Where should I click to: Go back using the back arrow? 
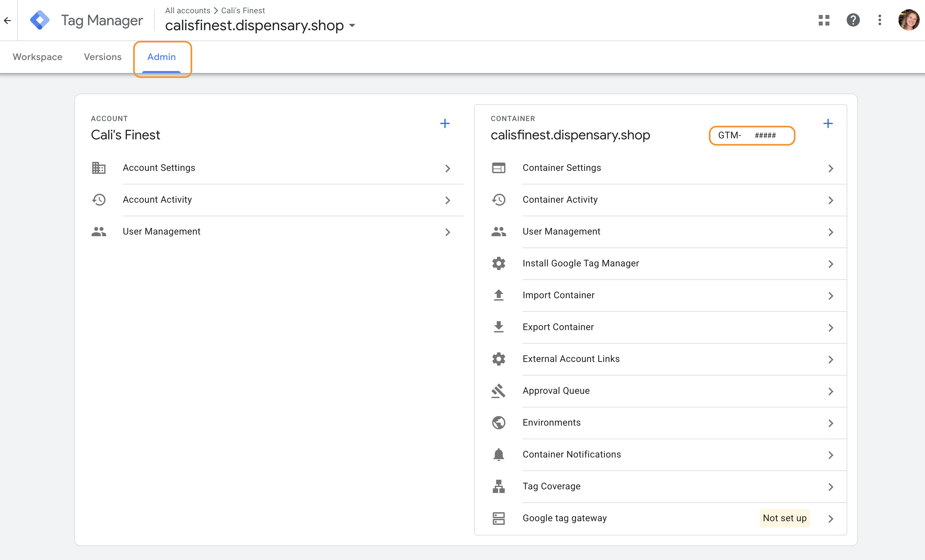click(8, 20)
